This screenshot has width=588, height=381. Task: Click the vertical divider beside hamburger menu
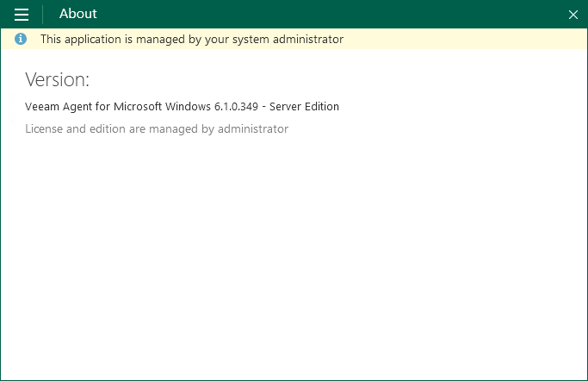point(43,14)
